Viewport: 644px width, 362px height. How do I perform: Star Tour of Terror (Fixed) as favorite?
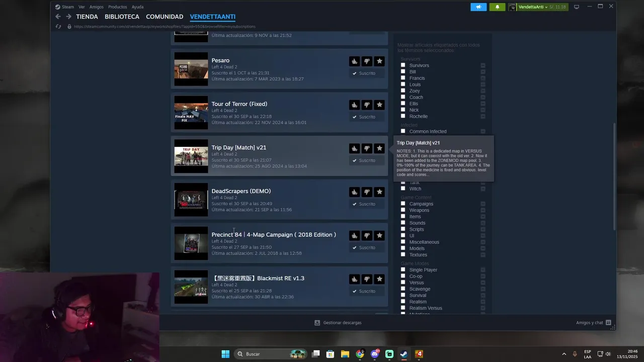click(379, 105)
